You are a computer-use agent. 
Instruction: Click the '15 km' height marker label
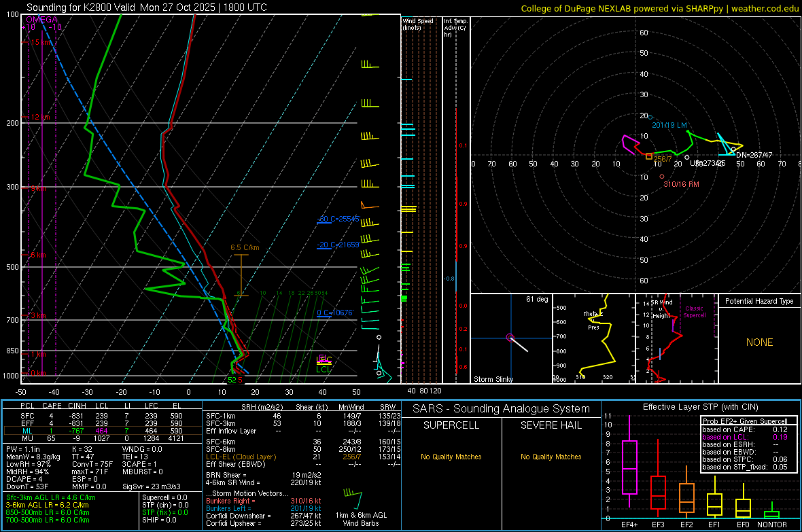[x=41, y=42]
